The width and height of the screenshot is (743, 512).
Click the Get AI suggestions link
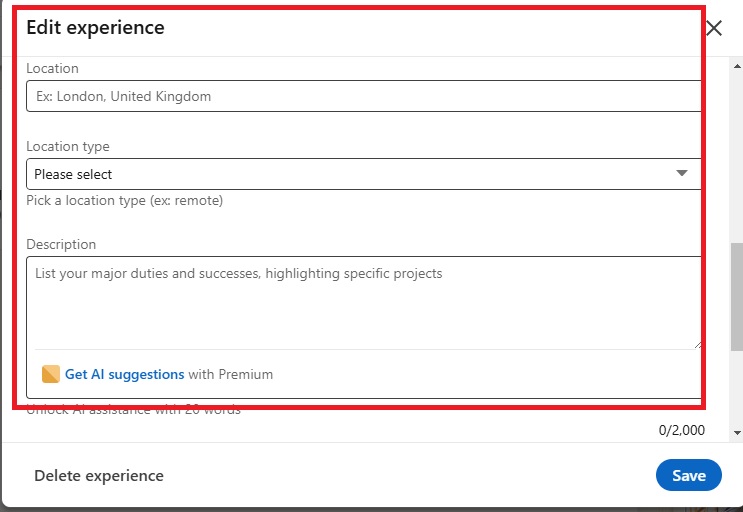124,374
